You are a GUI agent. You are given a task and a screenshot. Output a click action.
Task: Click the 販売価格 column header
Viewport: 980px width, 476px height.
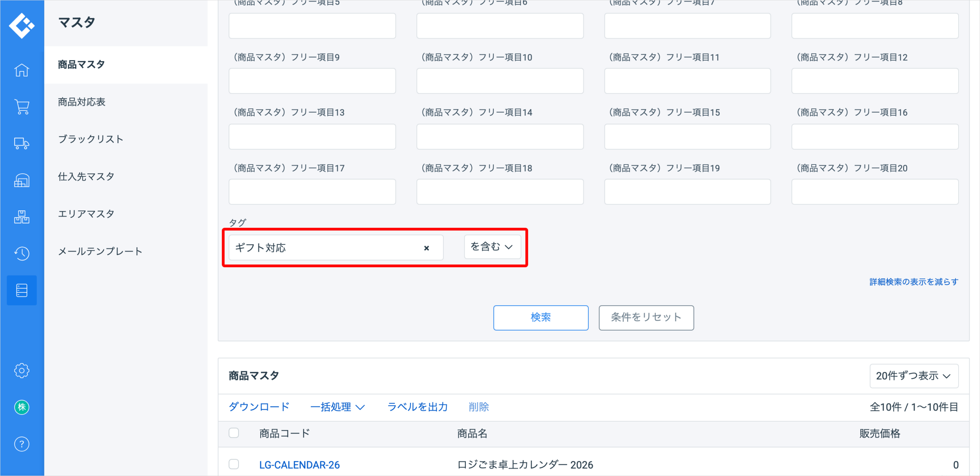(880, 434)
